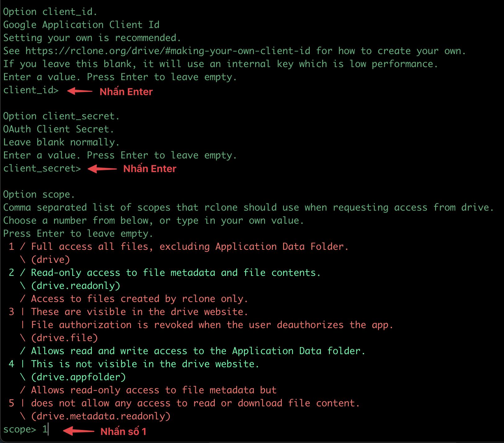Open the rclone.org making-your-own-client-id URL
Image resolution: width=504 pixels, height=443 pixels.
(x=168, y=51)
